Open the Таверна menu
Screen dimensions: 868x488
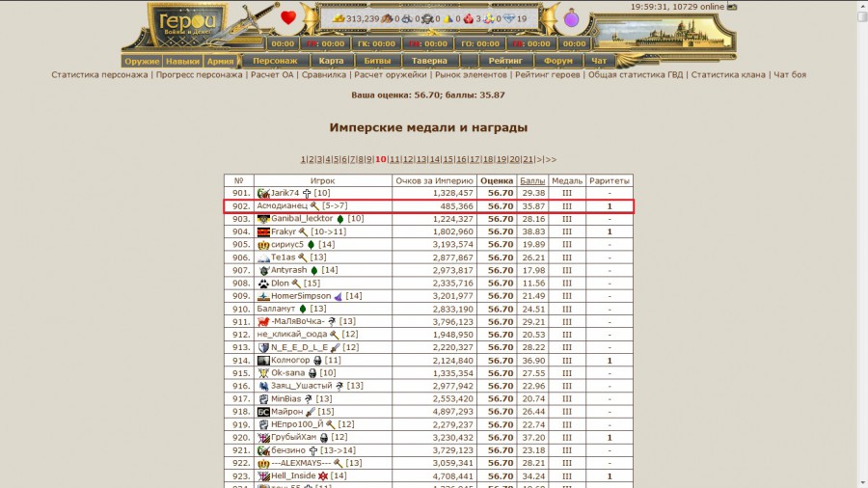[x=429, y=61]
